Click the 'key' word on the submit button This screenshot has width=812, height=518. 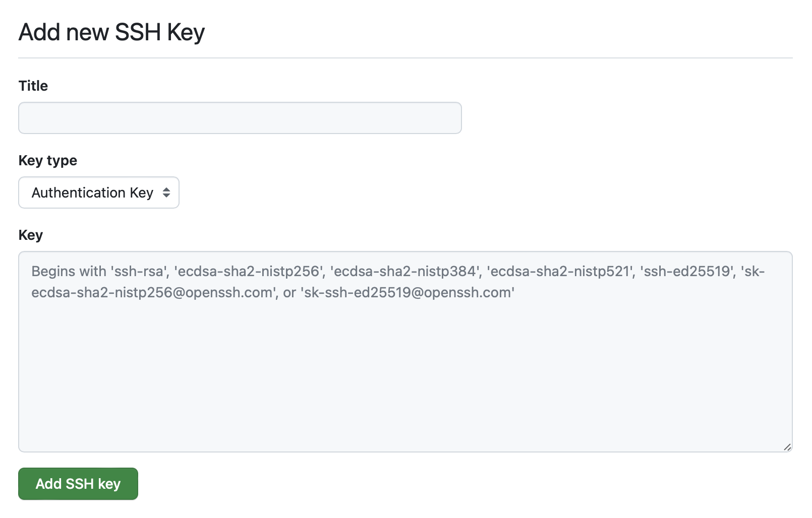coord(109,484)
